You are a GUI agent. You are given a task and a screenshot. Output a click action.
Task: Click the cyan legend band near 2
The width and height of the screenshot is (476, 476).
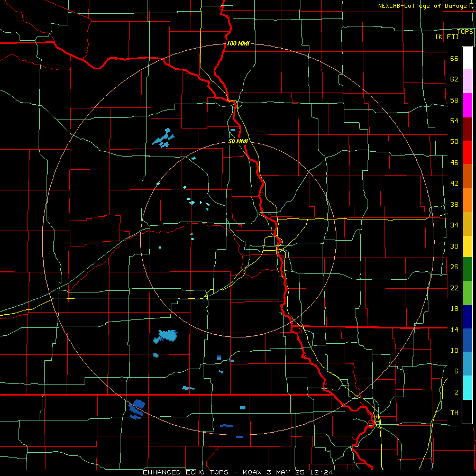[467, 388]
